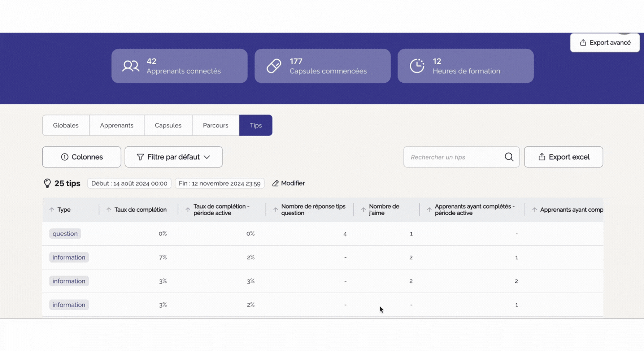This screenshot has width=644, height=351.
Task: Open the Début date field
Action: (x=129, y=183)
